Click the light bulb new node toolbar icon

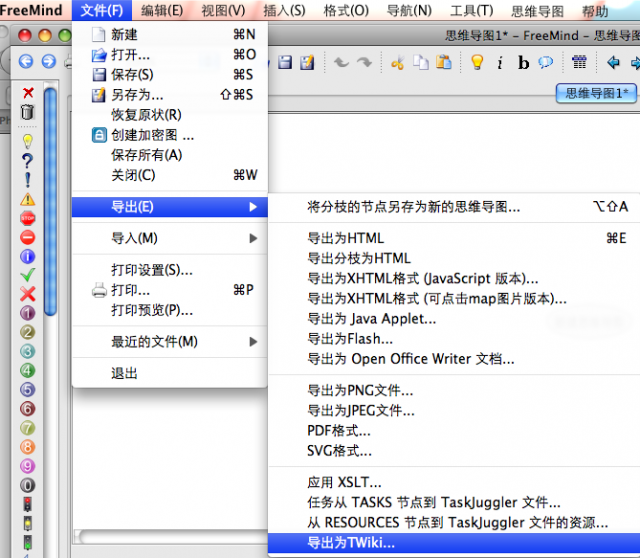(x=477, y=62)
